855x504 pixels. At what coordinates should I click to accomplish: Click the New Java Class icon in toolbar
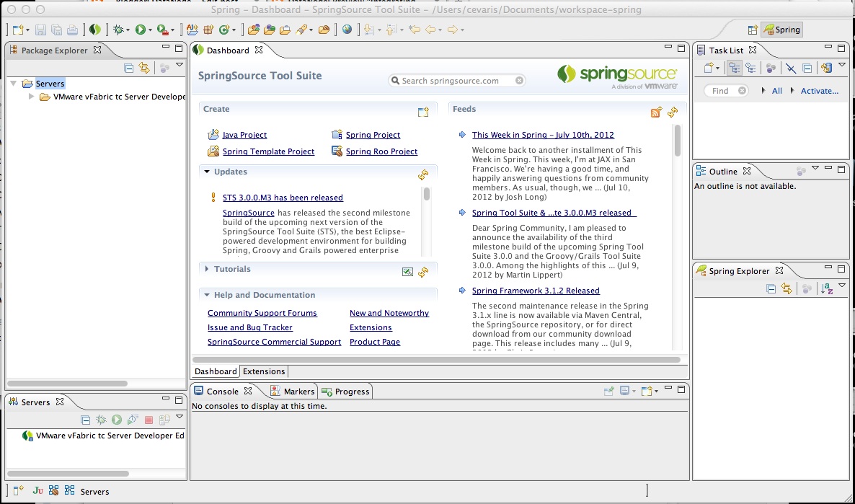(x=223, y=30)
